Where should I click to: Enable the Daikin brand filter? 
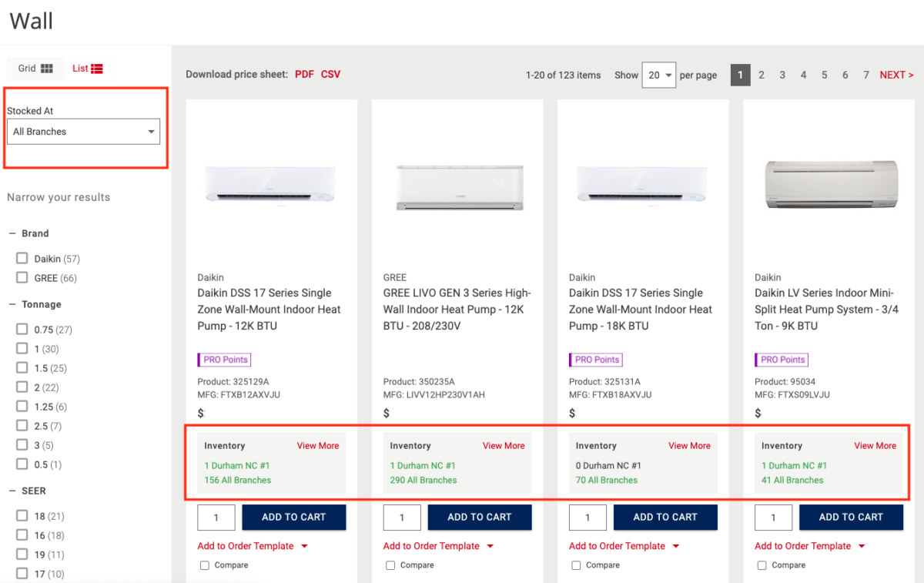21,258
